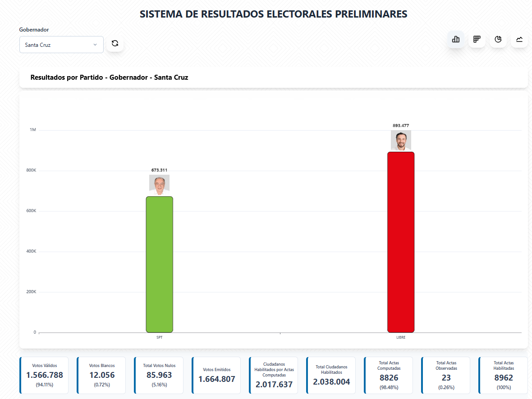
Task: Select the Votos Válidos stat card
Action: 45,375
